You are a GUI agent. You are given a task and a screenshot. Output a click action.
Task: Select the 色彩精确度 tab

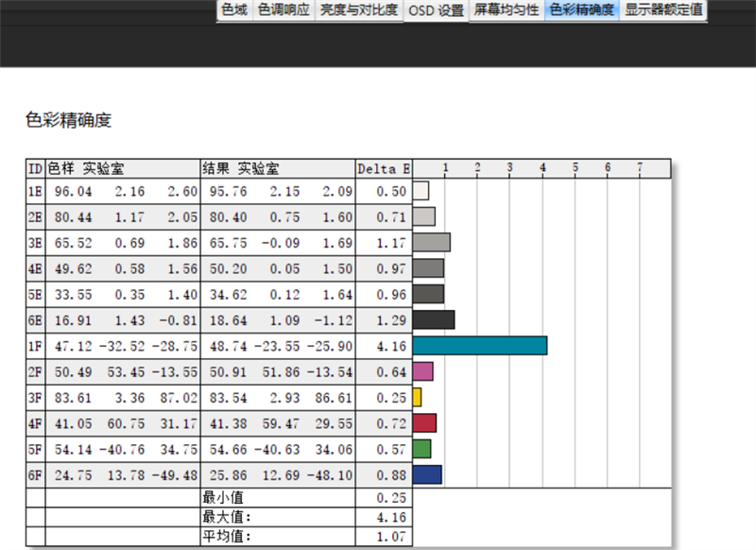click(582, 10)
